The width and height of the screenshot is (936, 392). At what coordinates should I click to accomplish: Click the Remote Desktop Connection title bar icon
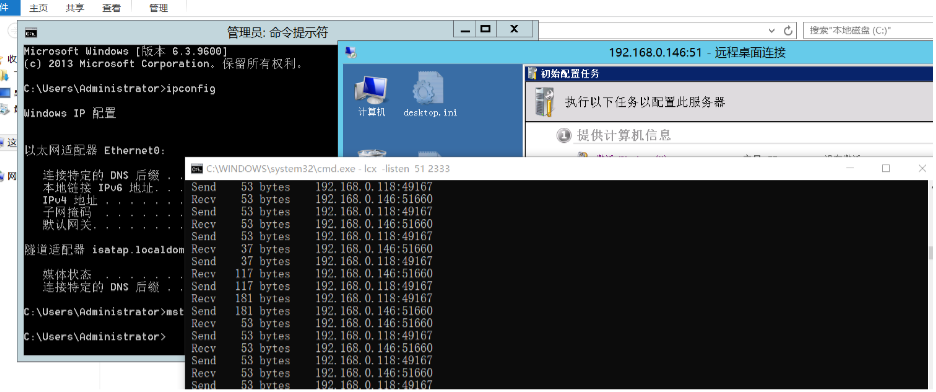pyautogui.click(x=351, y=53)
